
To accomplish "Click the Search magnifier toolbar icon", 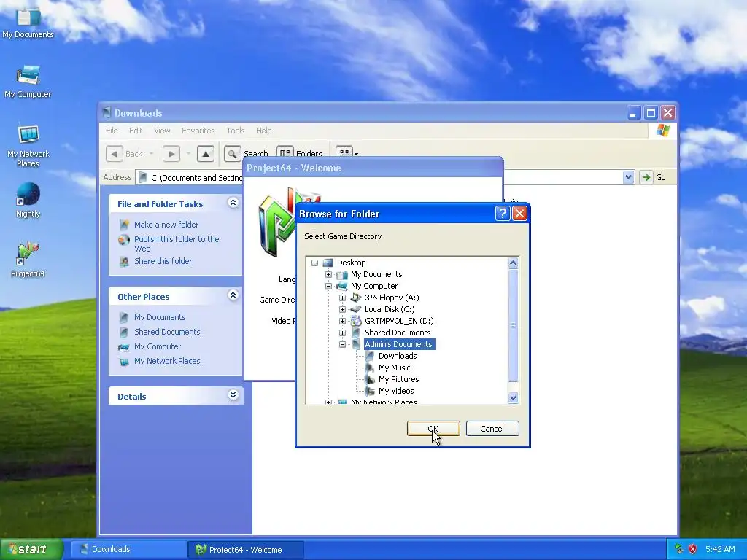I will click(x=232, y=154).
